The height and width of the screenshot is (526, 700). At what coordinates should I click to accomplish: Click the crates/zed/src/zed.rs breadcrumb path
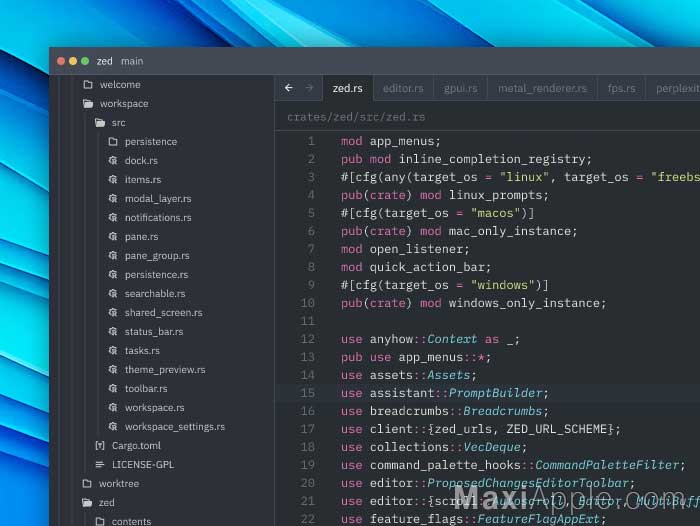tap(356, 117)
